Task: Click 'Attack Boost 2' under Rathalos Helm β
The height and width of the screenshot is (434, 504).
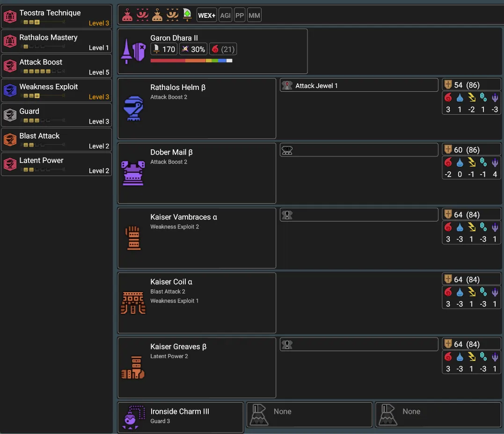Action: click(169, 97)
